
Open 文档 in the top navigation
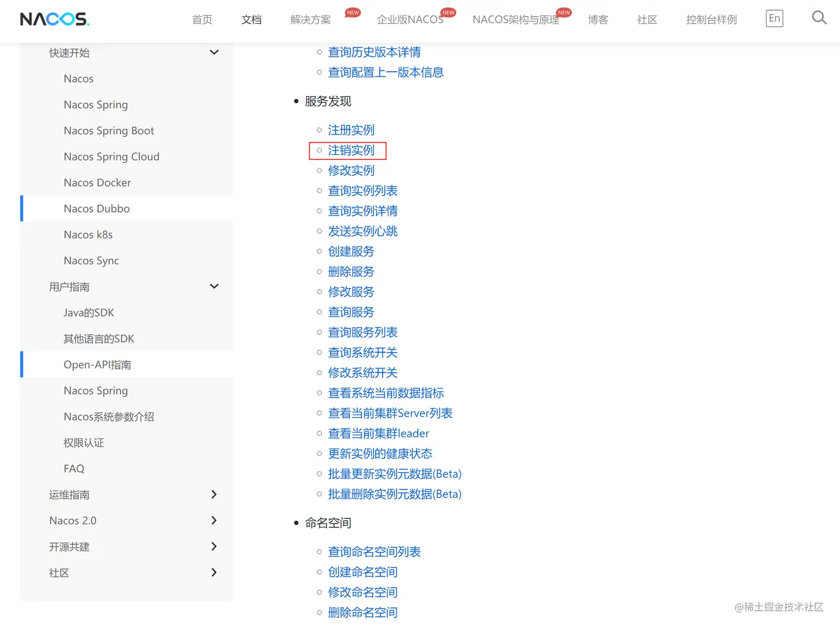coord(251,19)
